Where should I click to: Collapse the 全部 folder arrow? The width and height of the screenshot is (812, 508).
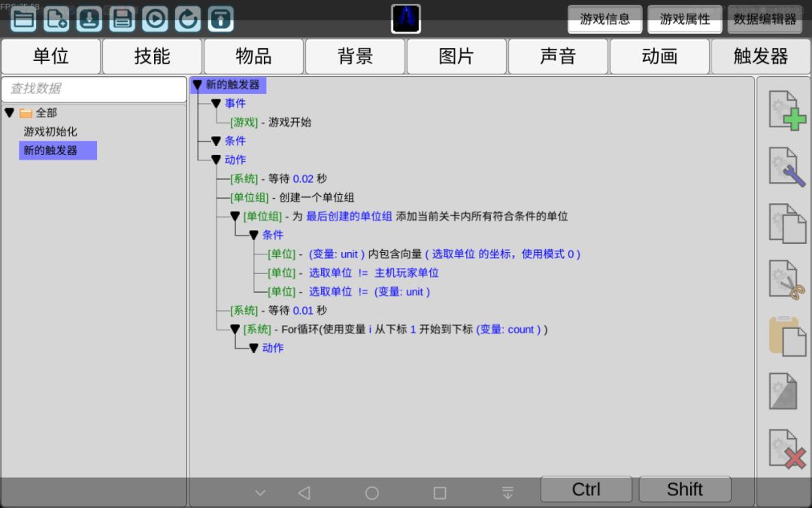tap(10, 112)
